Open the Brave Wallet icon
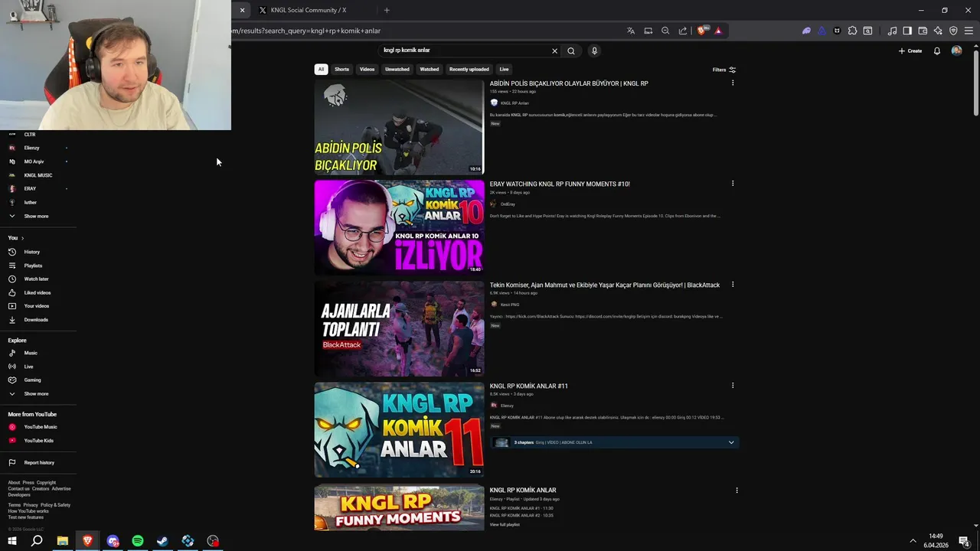Image resolution: width=980 pixels, height=551 pixels. (x=923, y=31)
